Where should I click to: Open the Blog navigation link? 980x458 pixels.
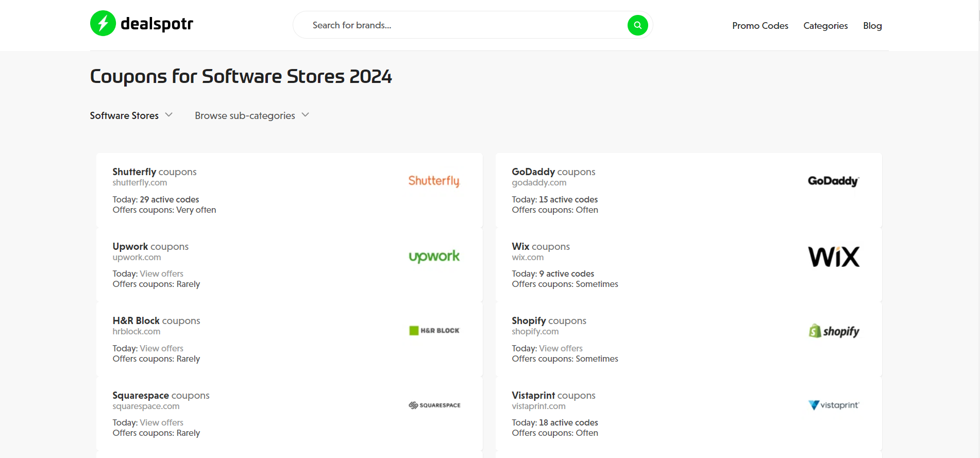pos(872,26)
